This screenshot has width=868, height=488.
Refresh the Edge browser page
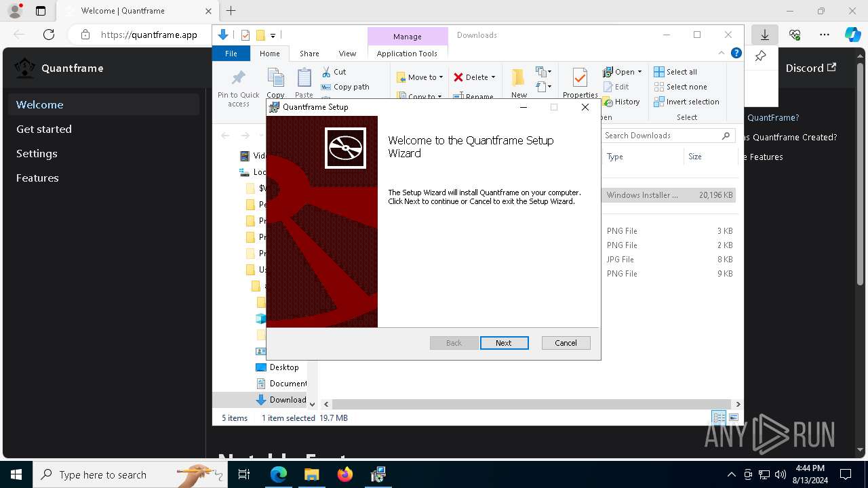[49, 35]
